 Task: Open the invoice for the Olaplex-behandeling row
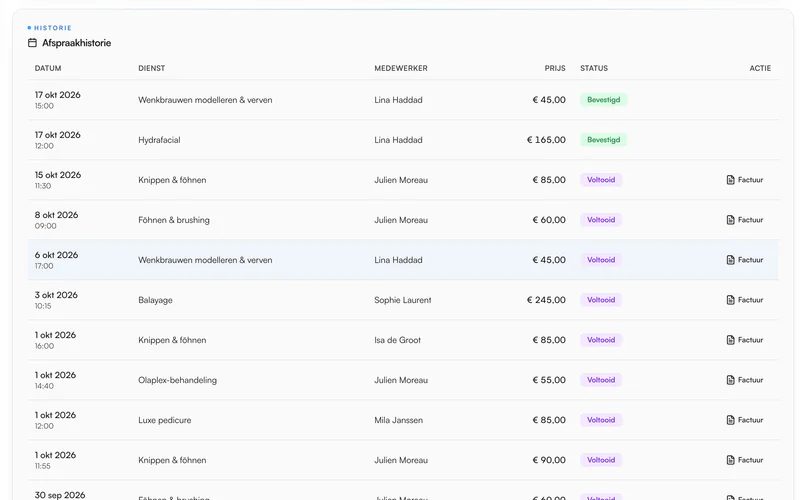click(744, 380)
